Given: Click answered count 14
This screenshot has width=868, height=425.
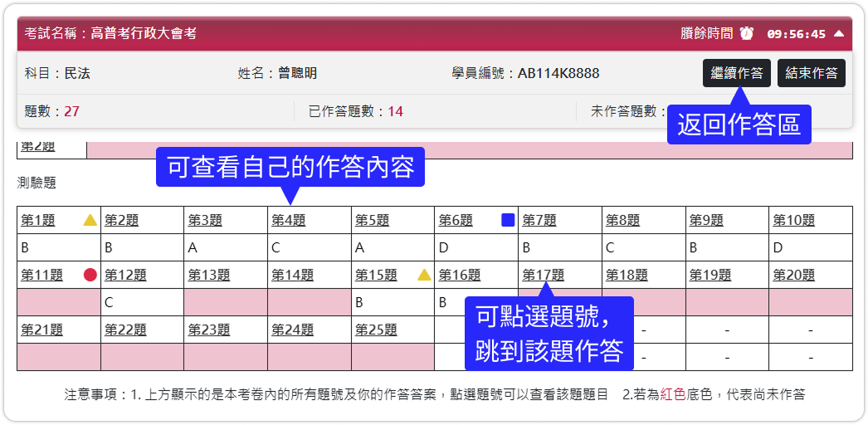Looking at the screenshot, I should [395, 112].
